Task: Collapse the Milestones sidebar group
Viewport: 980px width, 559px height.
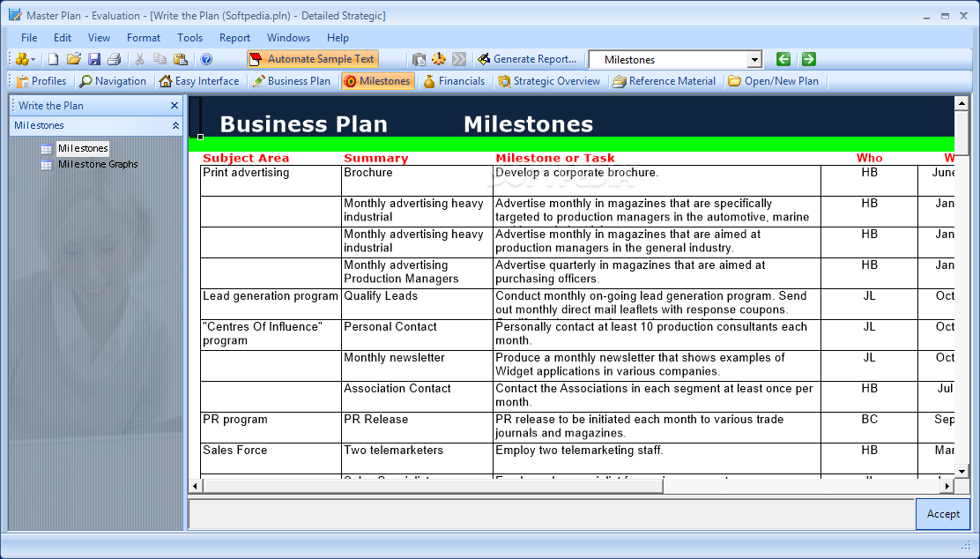Action: [175, 126]
